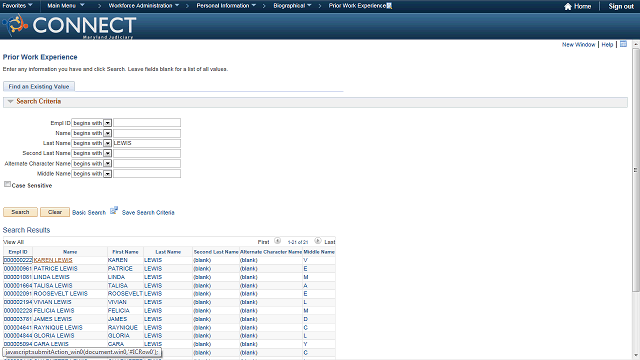Open Alternate Character Name operator dropdown

click(107, 164)
